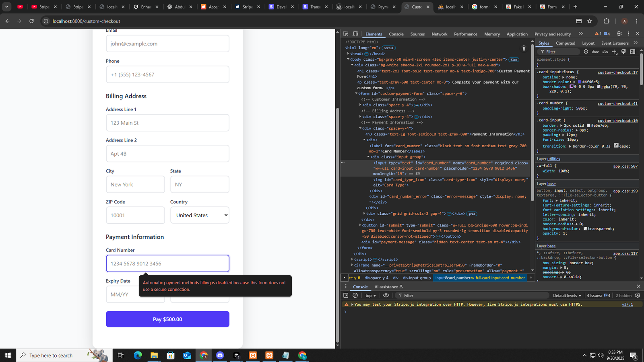Toggle the computed styles sidebar icon

pos(632,51)
